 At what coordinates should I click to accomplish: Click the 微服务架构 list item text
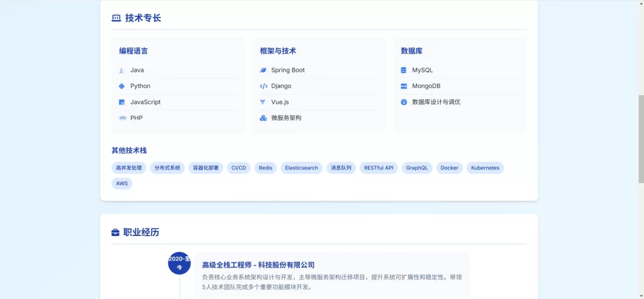286,118
